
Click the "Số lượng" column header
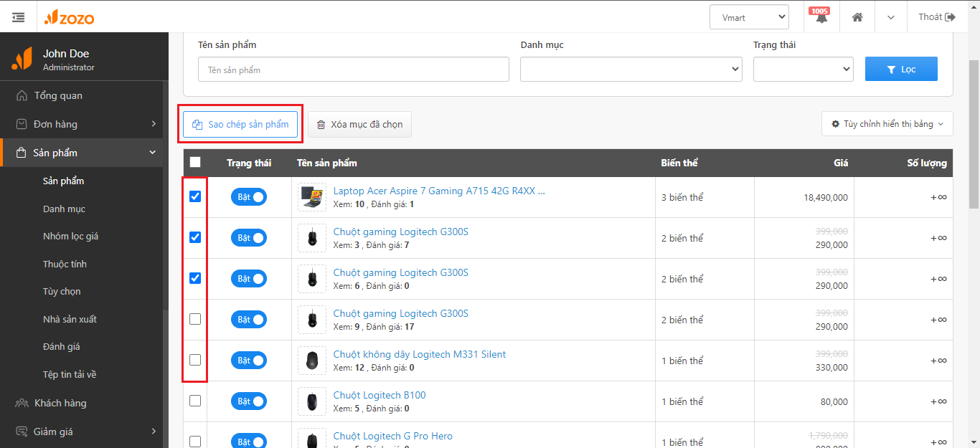[927, 163]
